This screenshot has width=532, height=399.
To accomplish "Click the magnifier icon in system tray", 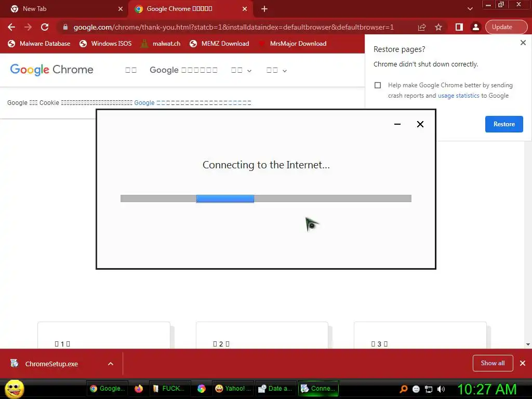I will point(404,389).
